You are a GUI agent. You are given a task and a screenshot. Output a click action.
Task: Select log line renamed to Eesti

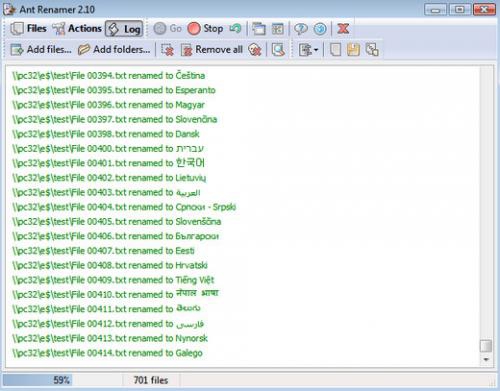(x=103, y=251)
